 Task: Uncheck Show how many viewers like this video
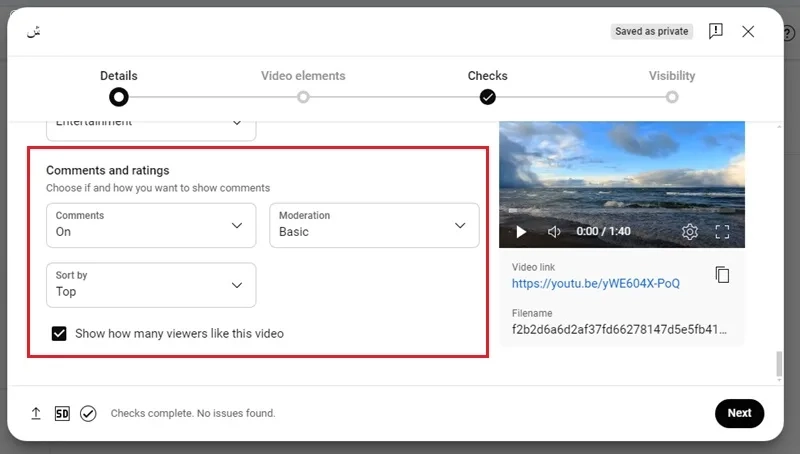tap(59, 334)
